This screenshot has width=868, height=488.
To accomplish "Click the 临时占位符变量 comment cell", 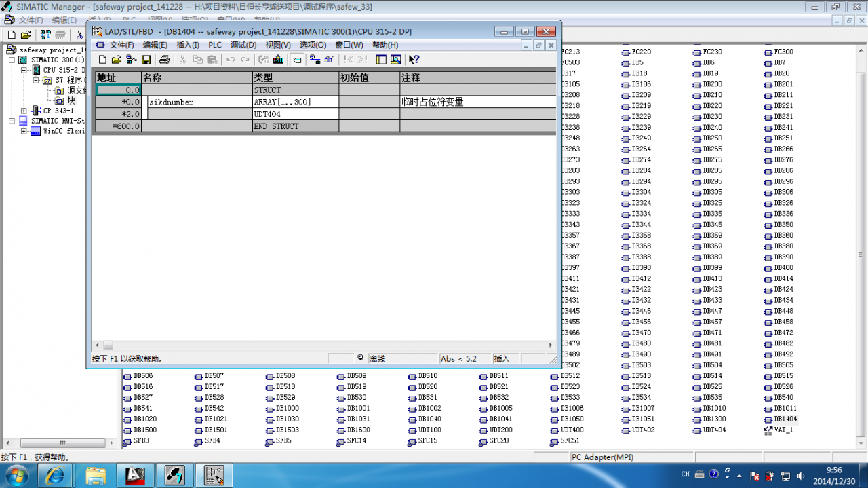I will 477,102.
